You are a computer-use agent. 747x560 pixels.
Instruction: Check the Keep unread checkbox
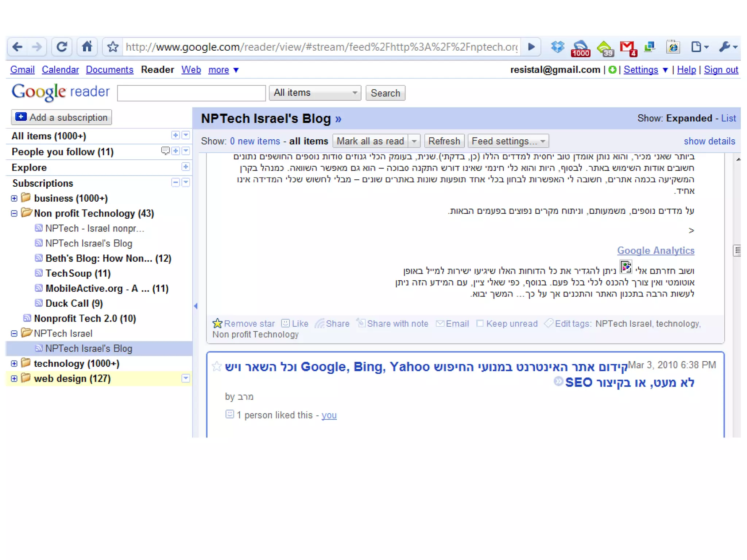point(480,323)
